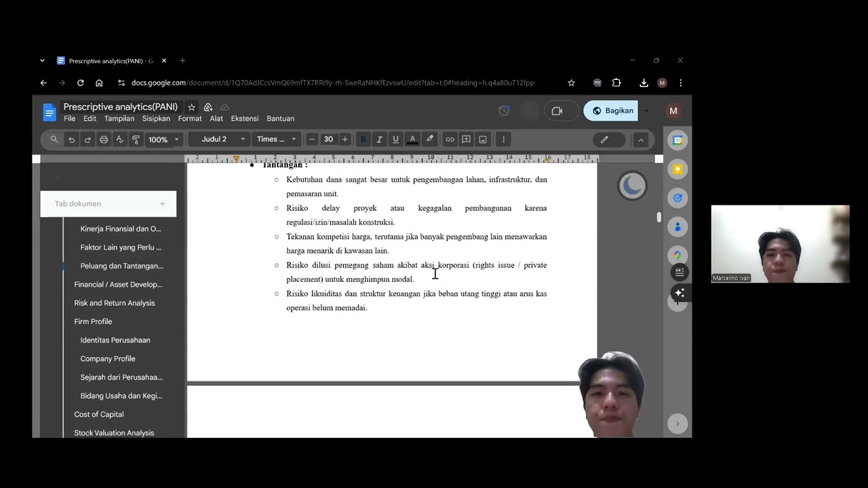Viewport: 868px width, 488px height.
Task: Insert an image from the toolbar
Action: (483, 140)
